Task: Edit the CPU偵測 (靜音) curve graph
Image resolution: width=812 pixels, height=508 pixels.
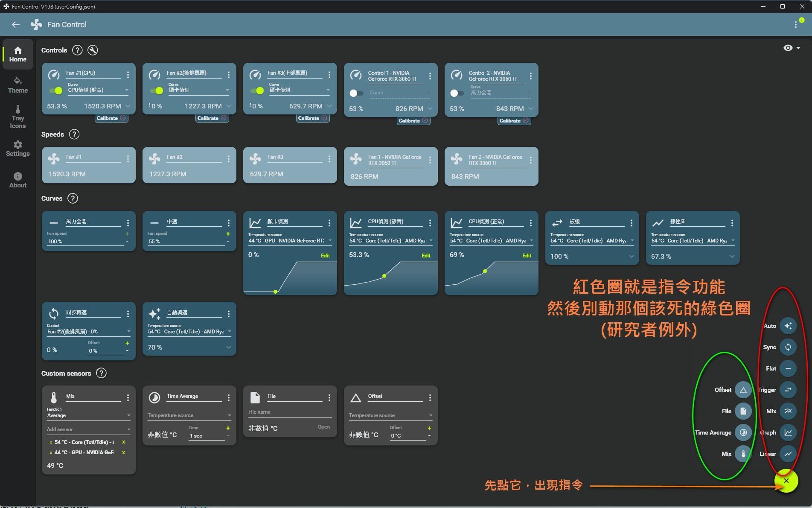Action: (x=426, y=256)
